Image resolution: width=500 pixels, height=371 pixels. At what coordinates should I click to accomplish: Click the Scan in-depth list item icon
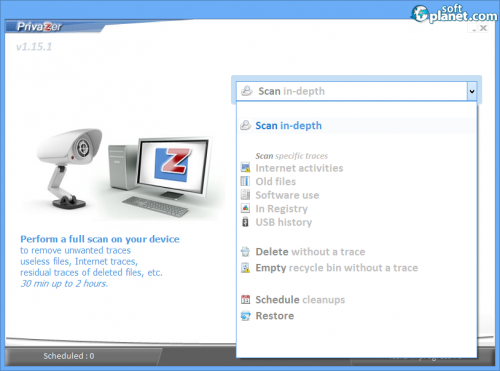(246, 125)
